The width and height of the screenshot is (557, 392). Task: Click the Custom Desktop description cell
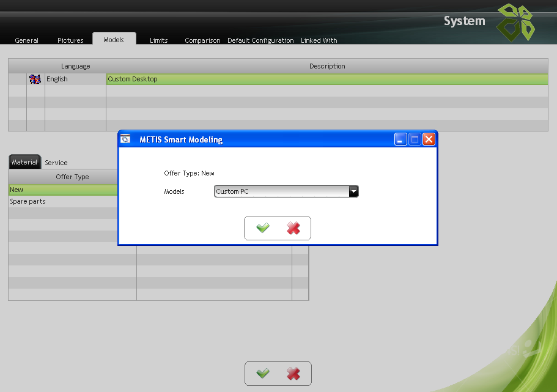[x=326, y=79]
